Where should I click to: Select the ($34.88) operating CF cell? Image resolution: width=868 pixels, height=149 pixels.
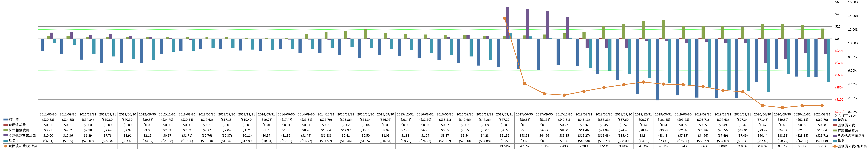(485, 141)
